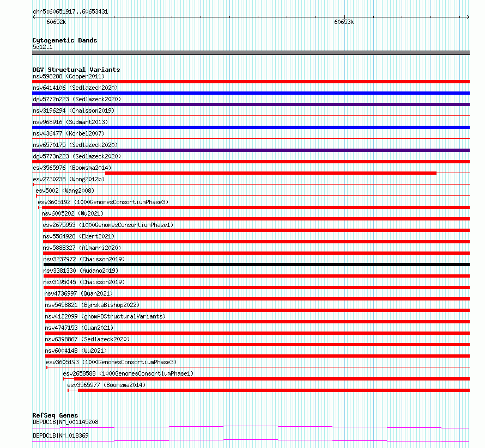Open DEPDC1B|NM_001145208 transcript label

pyautogui.click(x=65, y=422)
